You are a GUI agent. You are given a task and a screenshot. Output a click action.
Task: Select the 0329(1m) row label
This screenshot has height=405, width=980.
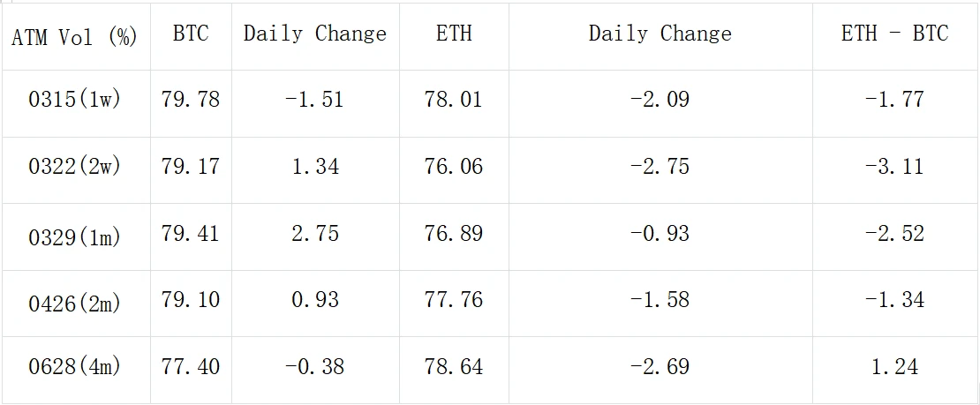[74, 234]
